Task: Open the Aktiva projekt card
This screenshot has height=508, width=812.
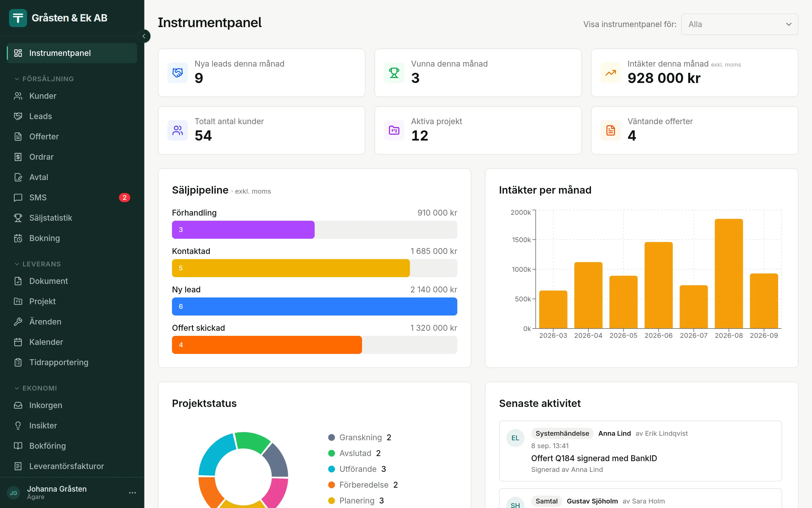Action: coord(478,130)
